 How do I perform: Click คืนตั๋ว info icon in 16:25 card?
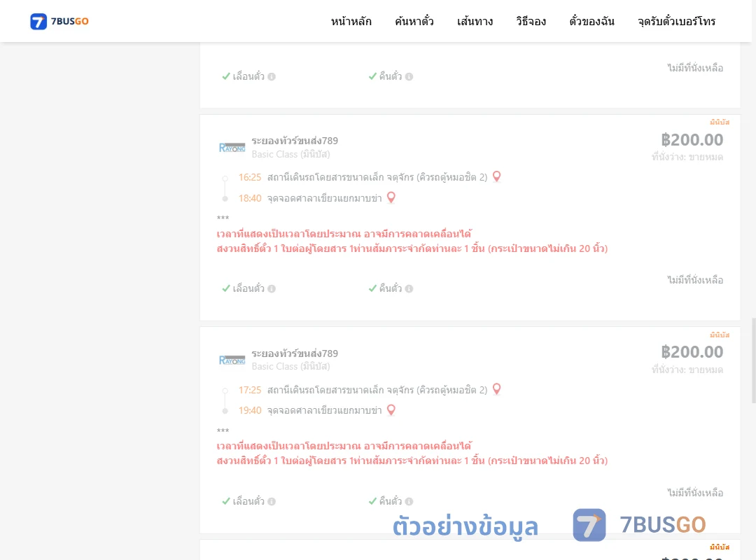coord(409,289)
